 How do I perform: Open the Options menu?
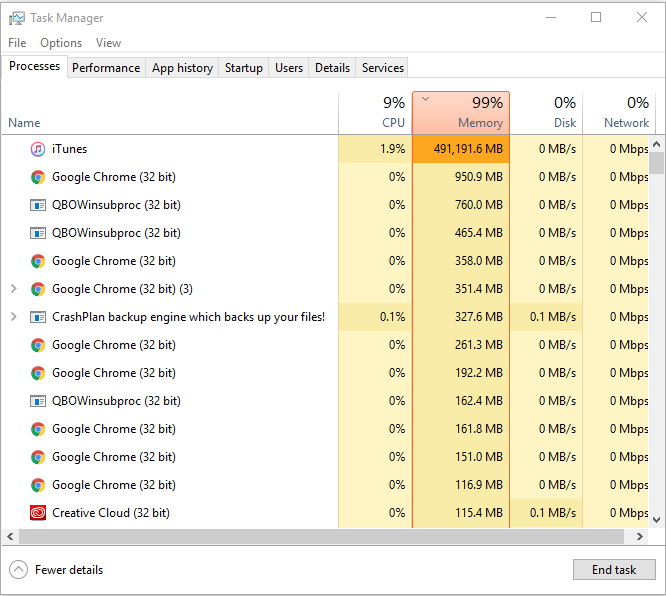(61, 43)
